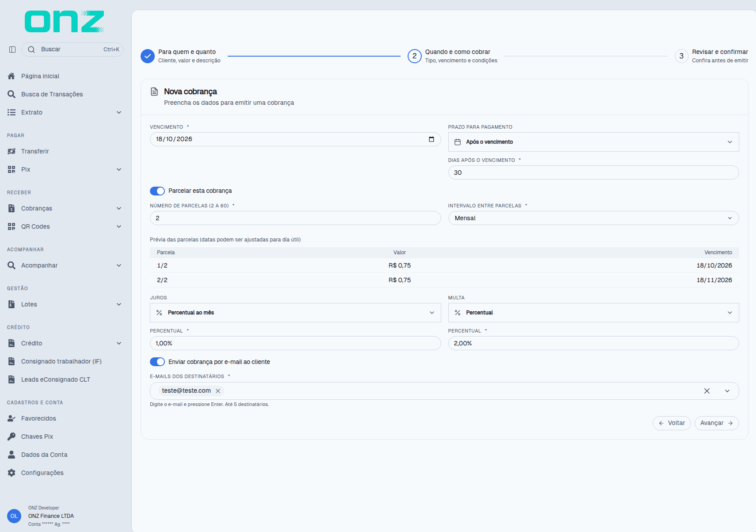
Task: Open the email recipients dropdown arrow
Action: tap(727, 391)
